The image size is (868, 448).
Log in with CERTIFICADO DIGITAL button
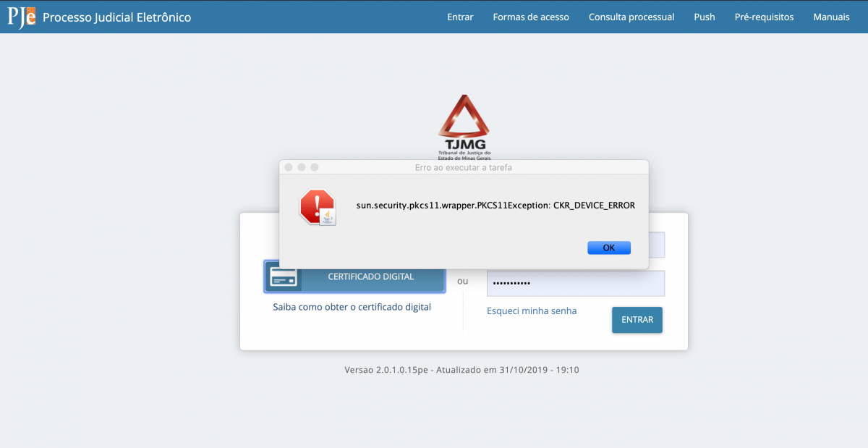[354, 276]
